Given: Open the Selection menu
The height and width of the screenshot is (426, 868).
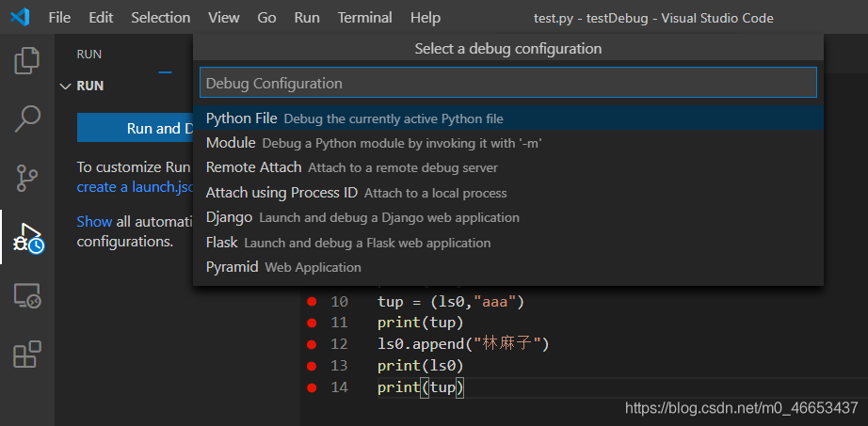Looking at the screenshot, I should tap(160, 18).
